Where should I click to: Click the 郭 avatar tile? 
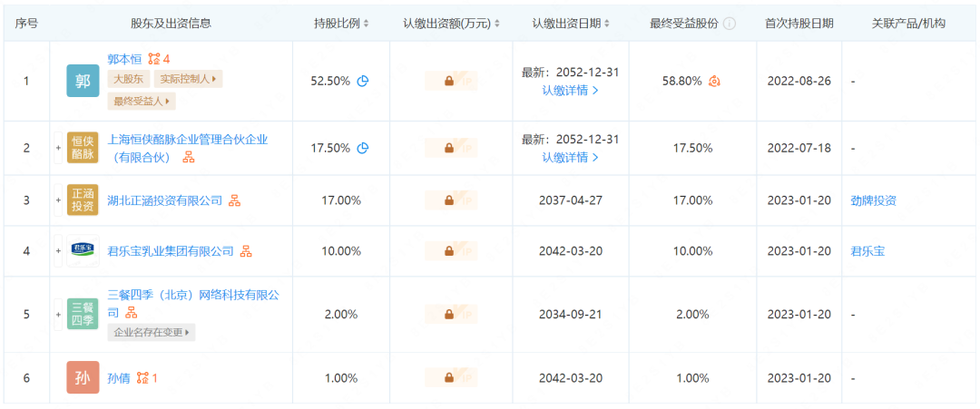coord(83,81)
